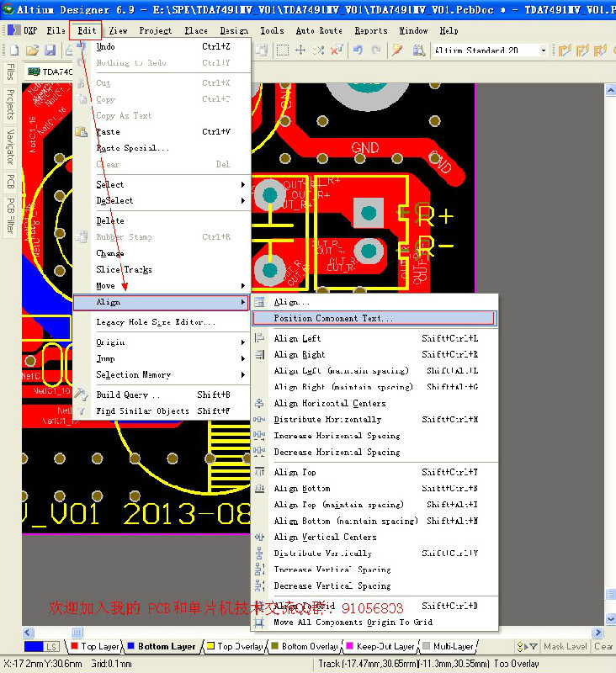The image size is (616, 673).
Task: Choose Legacy Hole Size Editor entry
Action: pyautogui.click(x=162, y=322)
